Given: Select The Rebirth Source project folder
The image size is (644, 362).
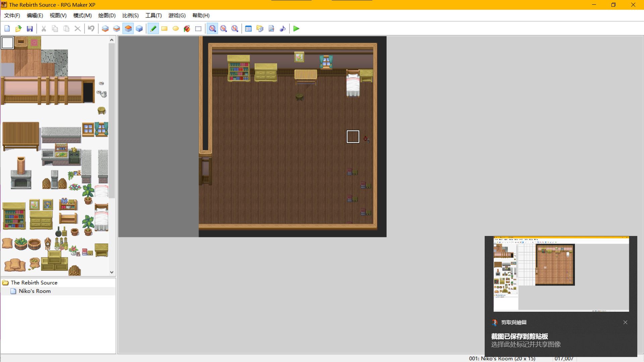Looking at the screenshot, I should (34, 283).
